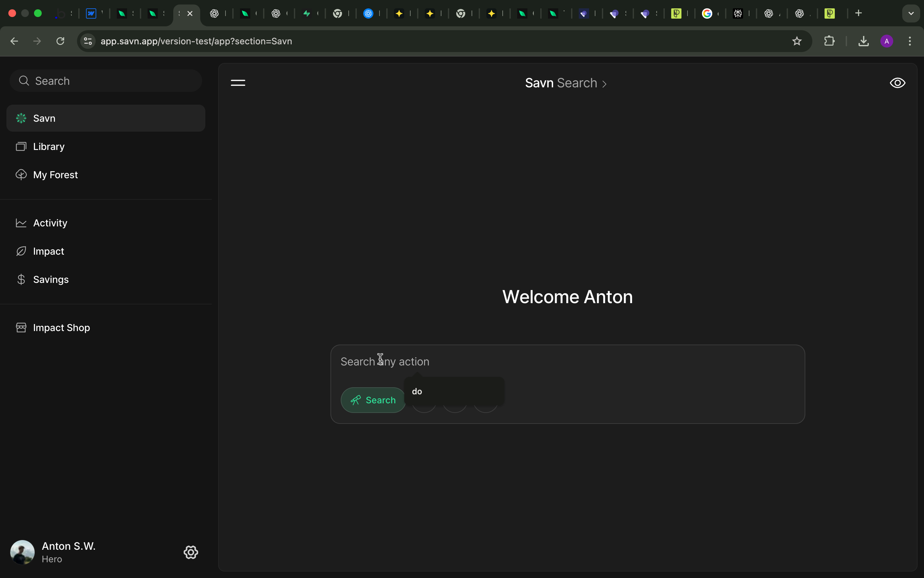
Task: Expand the tab search dropdown arrow
Action: (911, 13)
